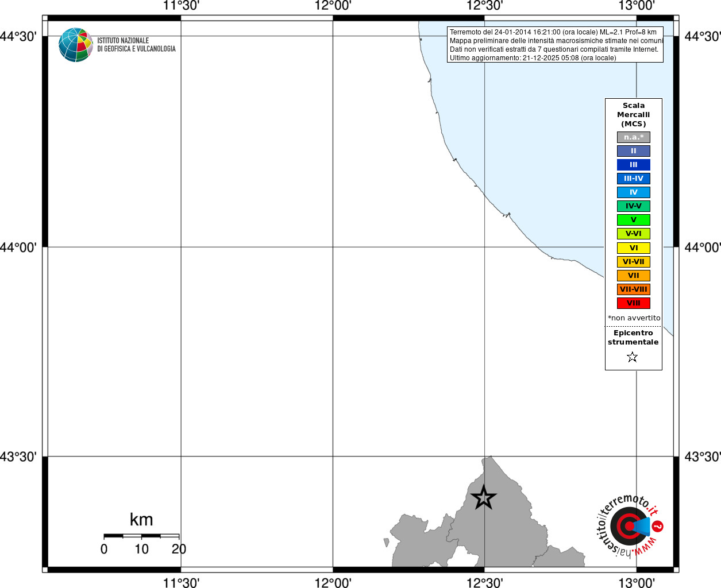Click the IV-V legend swatch
The image size is (721, 588).
(x=634, y=206)
